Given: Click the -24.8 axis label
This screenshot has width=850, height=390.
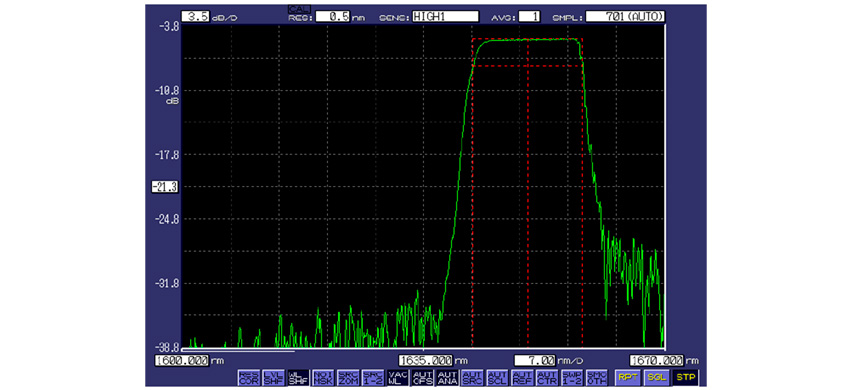Looking at the screenshot, I should 166,219.
